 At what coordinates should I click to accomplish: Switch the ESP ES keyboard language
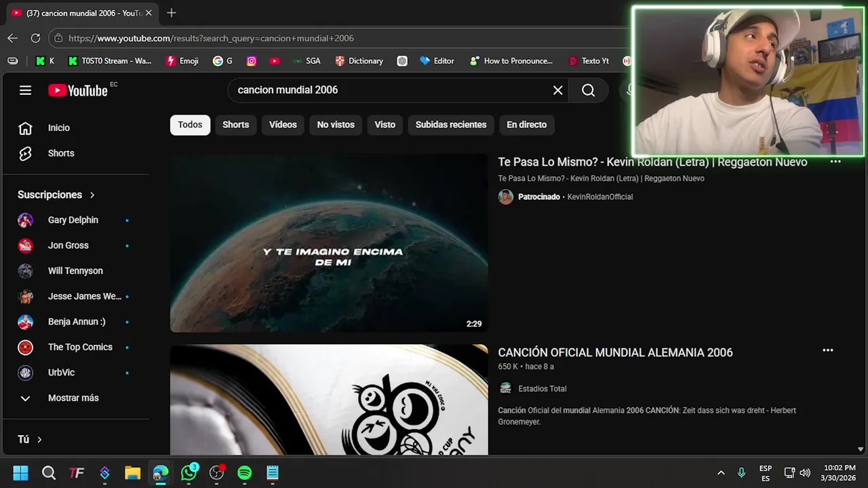click(x=766, y=473)
